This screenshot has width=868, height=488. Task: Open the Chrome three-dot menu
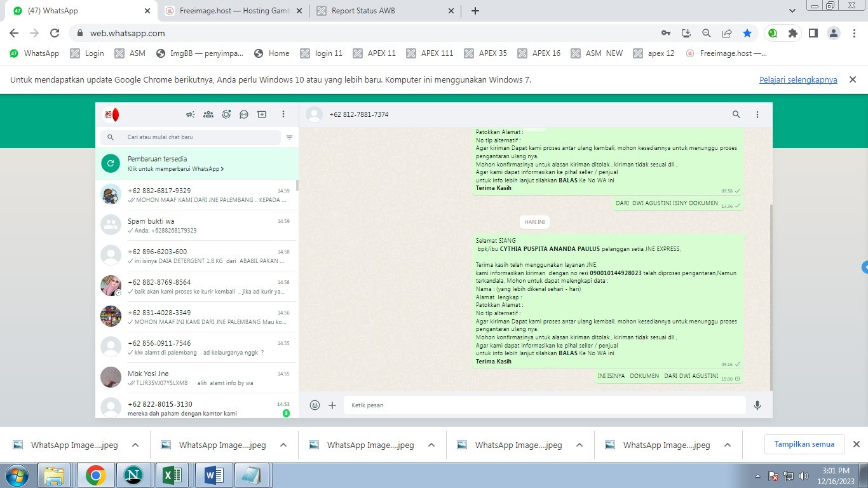pos(854,33)
